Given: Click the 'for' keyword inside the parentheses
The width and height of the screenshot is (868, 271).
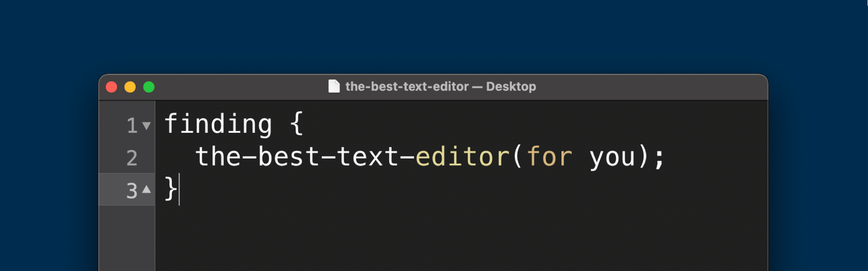Looking at the screenshot, I should point(548,156).
